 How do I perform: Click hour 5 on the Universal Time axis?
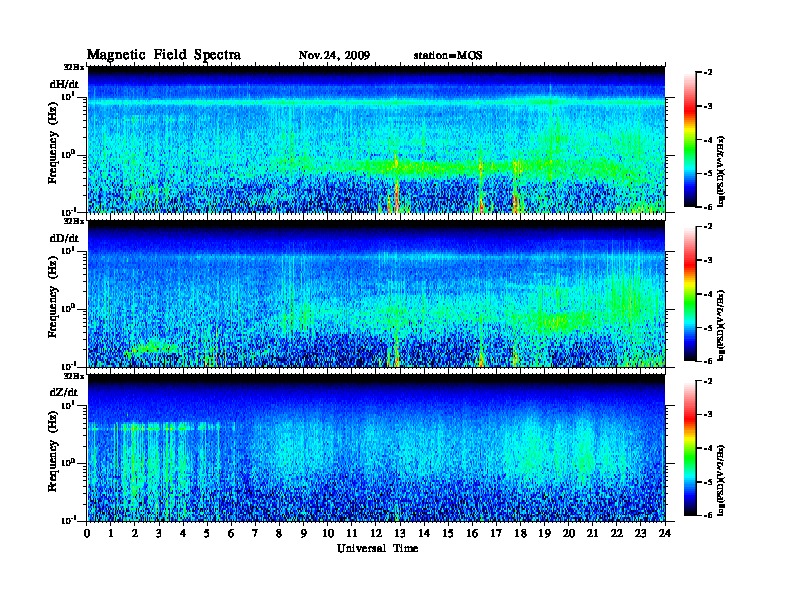click(207, 533)
